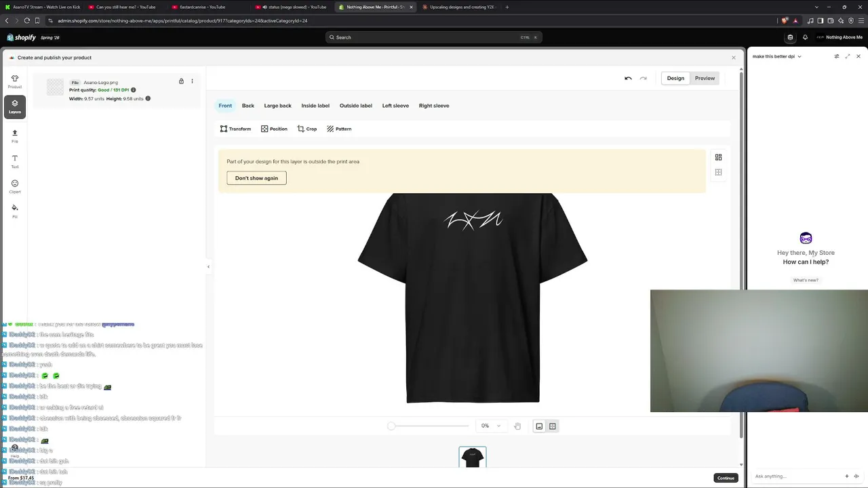Screen dimensions: 868x488
Task: Open the Shopify Sidekick icon in the header
Action: [x=790, y=37]
